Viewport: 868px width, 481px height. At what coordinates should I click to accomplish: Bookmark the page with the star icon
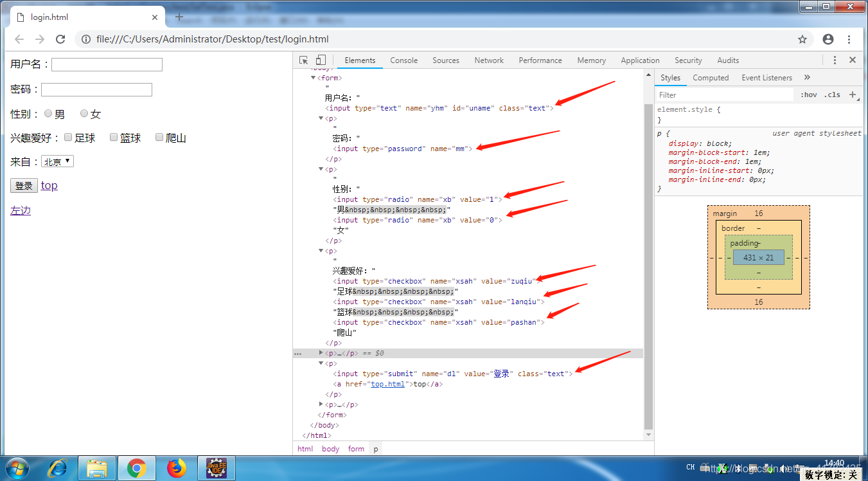(802, 39)
